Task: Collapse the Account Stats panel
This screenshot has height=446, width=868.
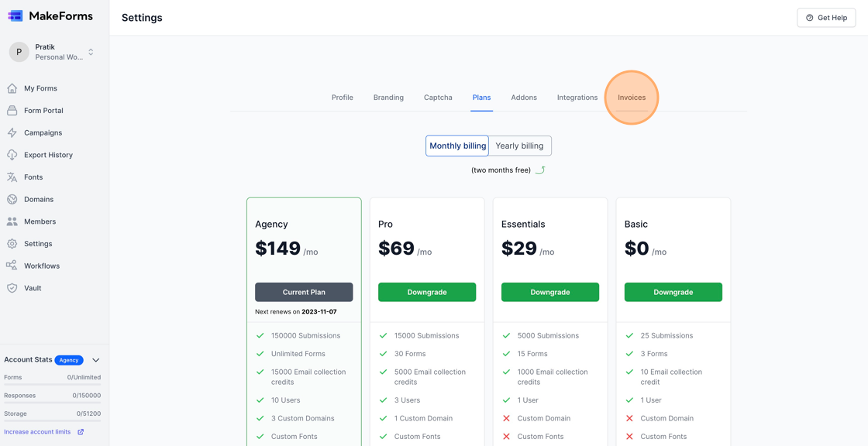Action: (x=95, y=359)
